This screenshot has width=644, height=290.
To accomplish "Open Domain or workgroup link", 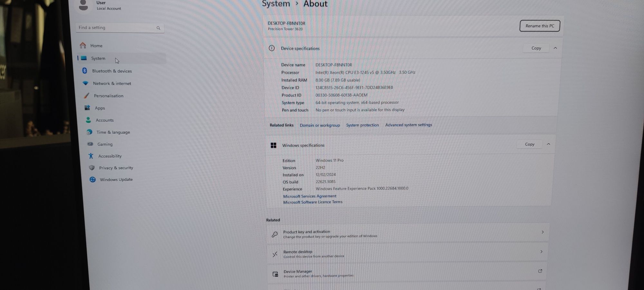I will coord(320,125).
